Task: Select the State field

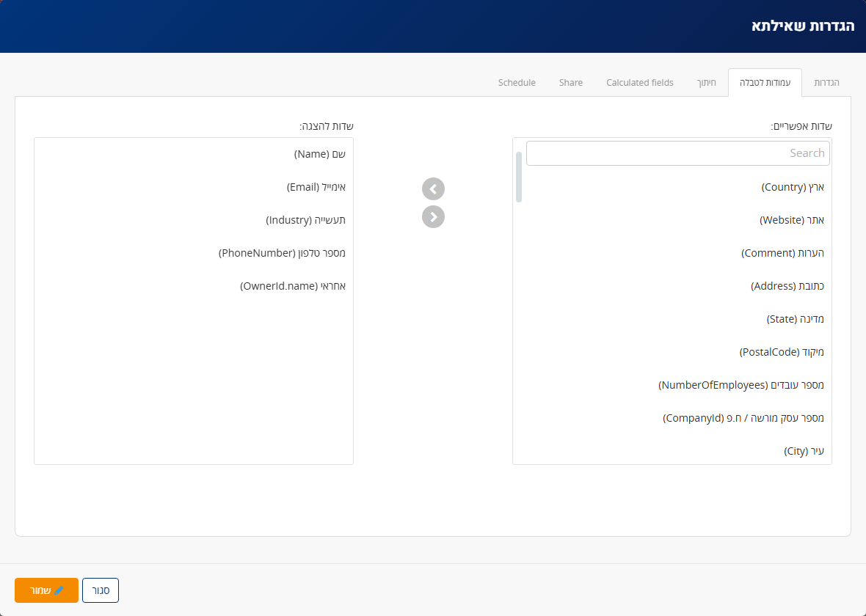Action: [x=672, y=319]
